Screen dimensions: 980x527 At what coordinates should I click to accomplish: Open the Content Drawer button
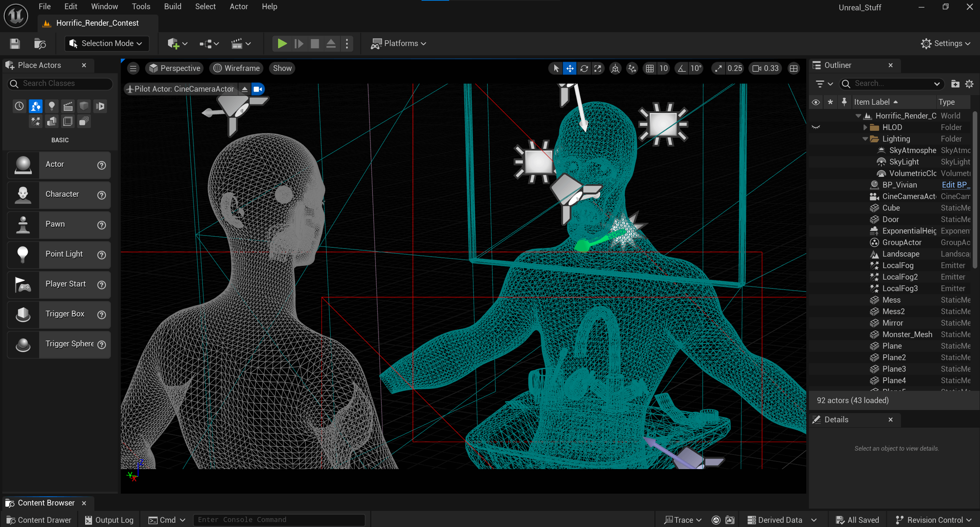(x=39, y=520)
